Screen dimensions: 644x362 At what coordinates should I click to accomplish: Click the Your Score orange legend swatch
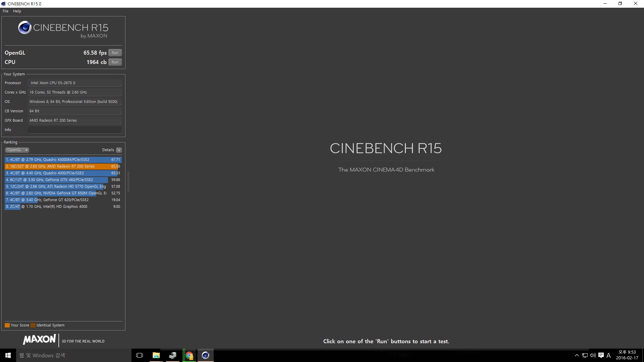(x=7, y=325)
